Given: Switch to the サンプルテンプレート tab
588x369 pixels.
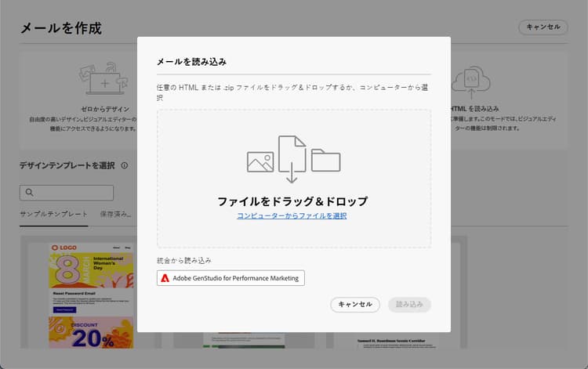Looking at the screenshot, I should click(x=53, y=215).
